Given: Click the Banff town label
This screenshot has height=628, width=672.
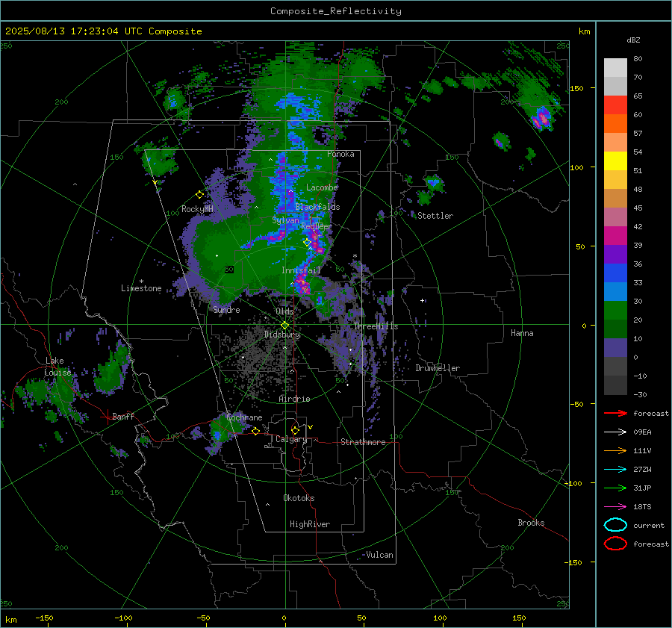Looking at the screenshot, I should (123, 416).
